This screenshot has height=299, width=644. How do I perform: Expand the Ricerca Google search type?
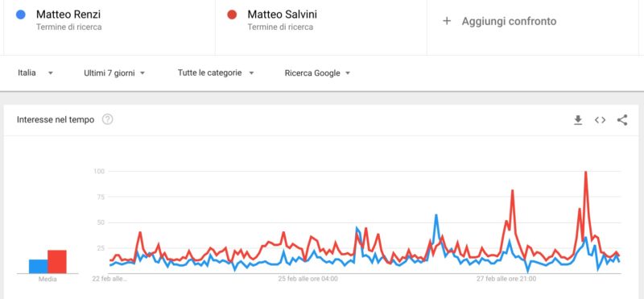coord(317,73)
